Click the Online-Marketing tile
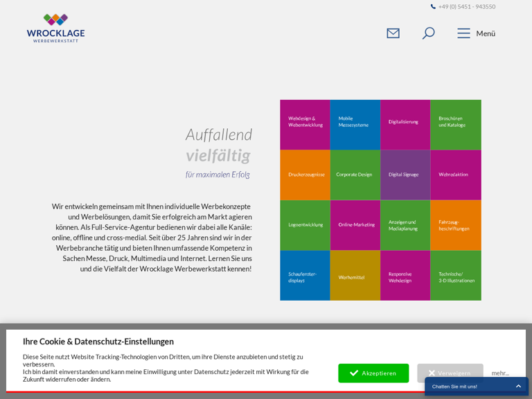This screenshot has height=399, width=532. tap(355, 225)
